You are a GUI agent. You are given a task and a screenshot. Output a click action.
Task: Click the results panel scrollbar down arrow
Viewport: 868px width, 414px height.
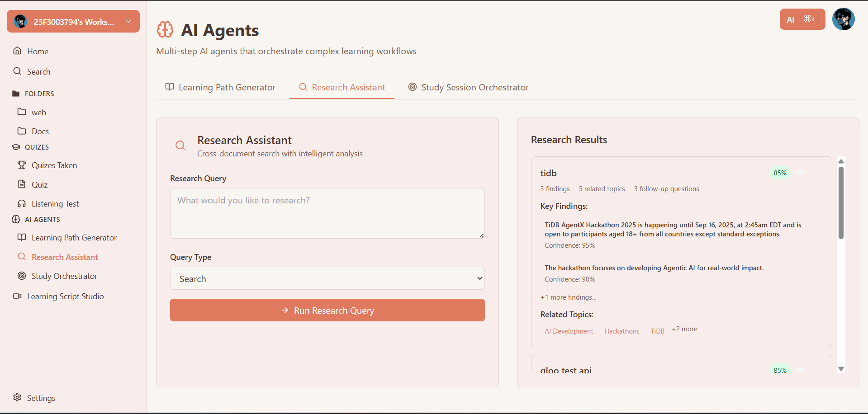pos(841,369)
